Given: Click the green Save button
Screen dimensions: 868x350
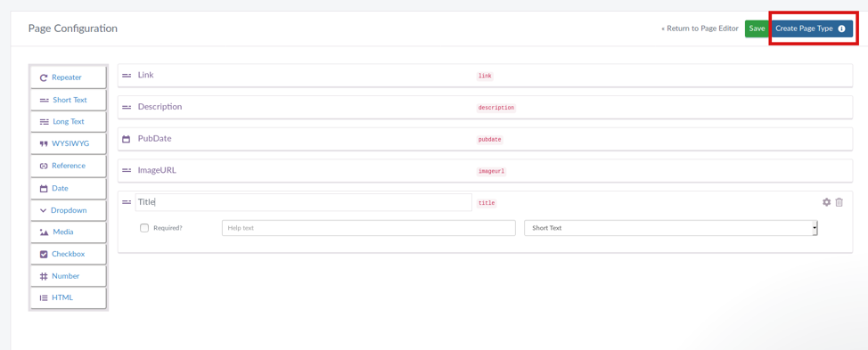Looking at the screenshot, I should click(757, 28).
